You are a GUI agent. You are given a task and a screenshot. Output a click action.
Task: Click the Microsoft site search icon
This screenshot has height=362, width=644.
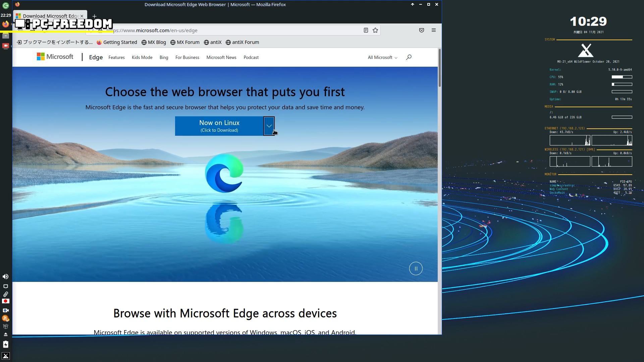409,57
